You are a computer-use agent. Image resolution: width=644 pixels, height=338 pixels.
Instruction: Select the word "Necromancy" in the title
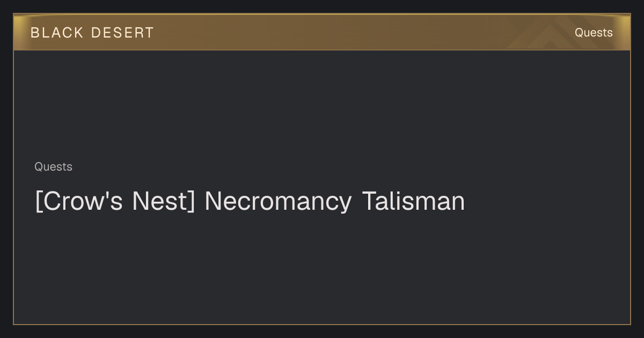pos(278,201)
